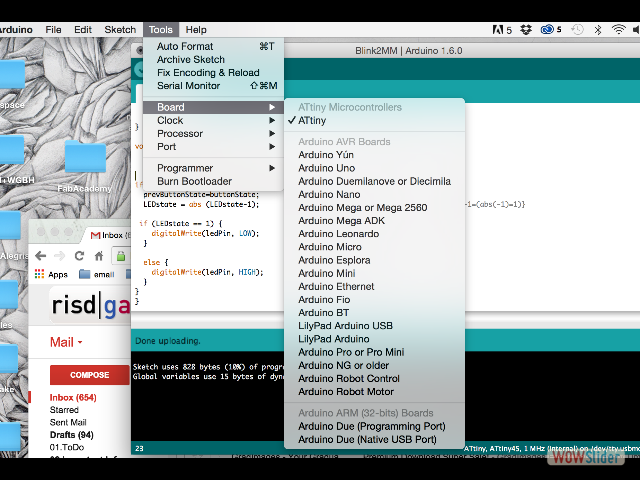640x480 pixels.
Task: Open the Mail dropdown in Gmail
Action: click(x=66, y=342)
